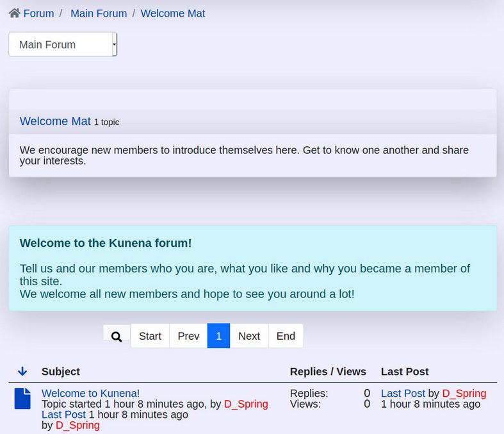Click D_Spring in the Last Post column
Screen dimensions: 504x434
(464, 394)
